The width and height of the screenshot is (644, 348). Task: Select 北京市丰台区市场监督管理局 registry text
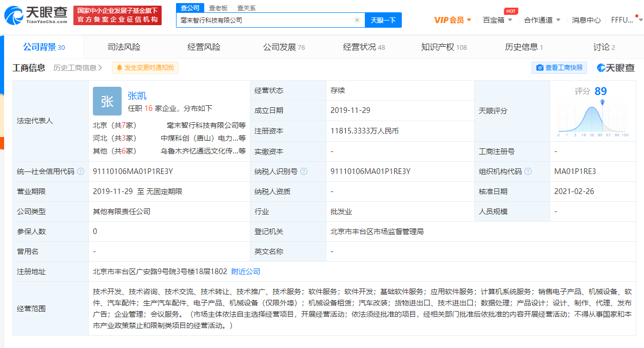[x=377, y=231]
